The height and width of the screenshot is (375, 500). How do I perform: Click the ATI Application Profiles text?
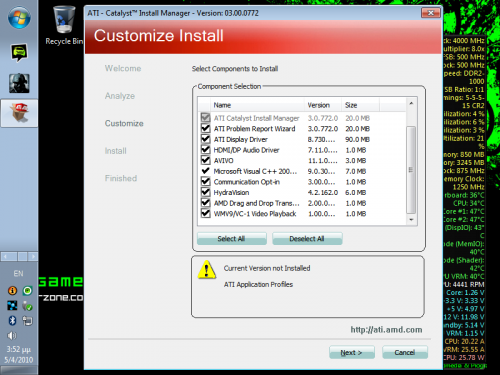tap(258, 284)
